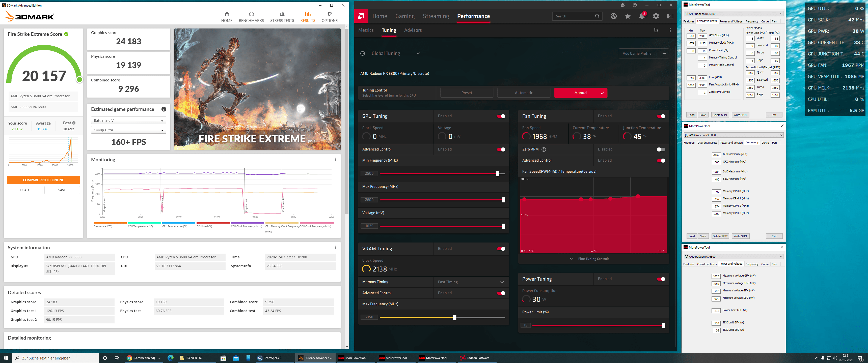Open Radeon favorites star icon
The image size is (868, 363).
click(x=628, y=16)
